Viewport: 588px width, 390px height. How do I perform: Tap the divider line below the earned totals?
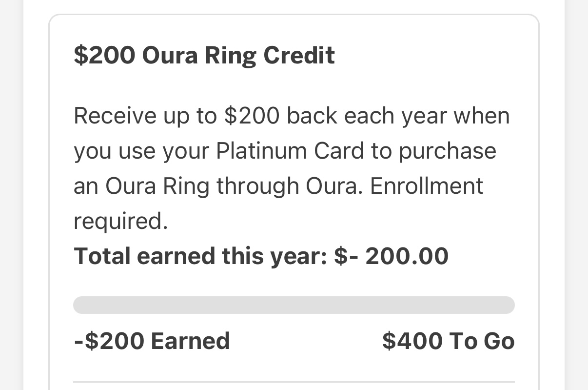[294, 382]
